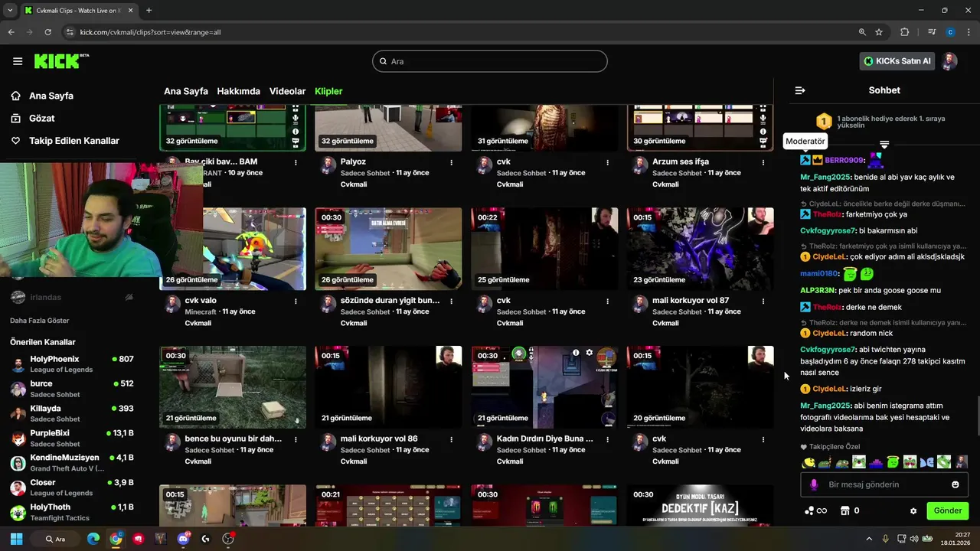Open options menu for mali korkuyor vol 87

pos(763,301)
